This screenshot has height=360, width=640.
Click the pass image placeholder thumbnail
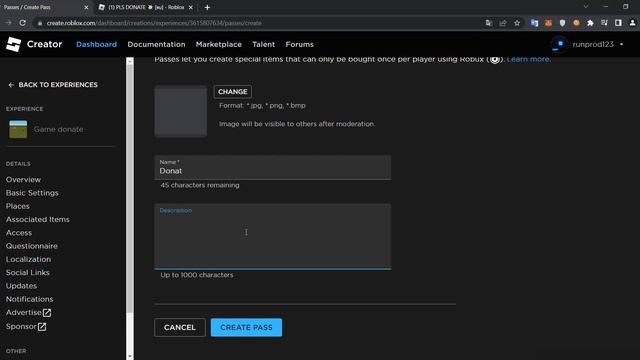coord(181,111)
